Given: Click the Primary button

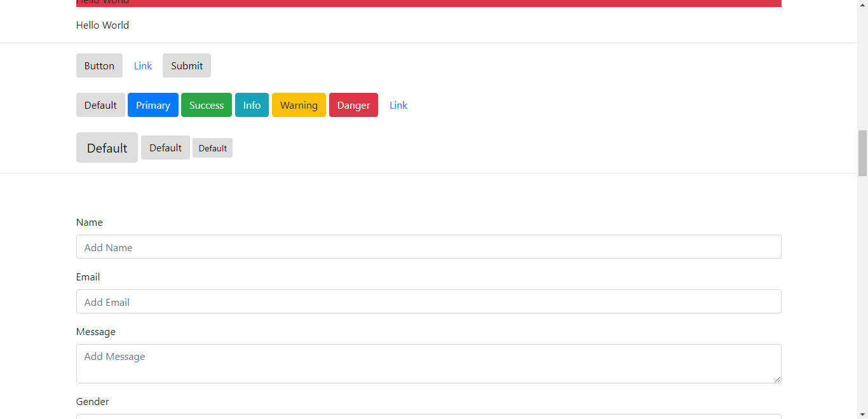Looking at the screenshot, I should (x=153, y=104).
